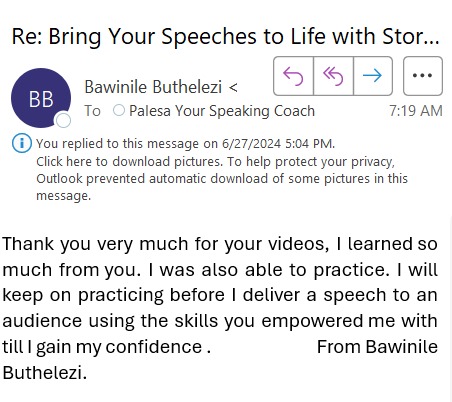The height and width of the screenshot is (402, 452).
Task: Open the More actions ellipsis menu
Action: coord(423,76)
